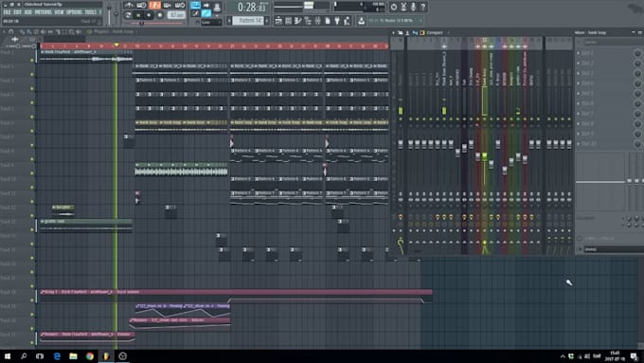The height and width of the screenshot is (363, 644).
Task: Click the song position slider
Action: (x=156, y=23)
